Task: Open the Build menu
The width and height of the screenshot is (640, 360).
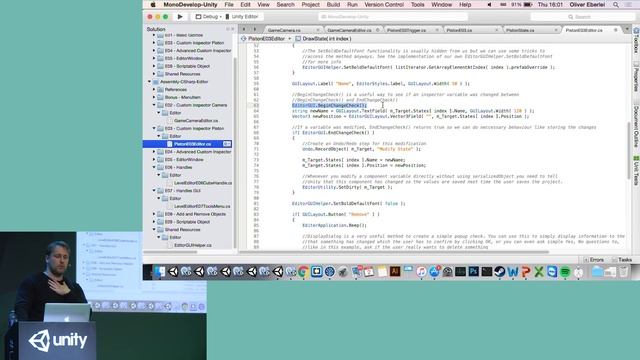Action: (x=333, y=4)
